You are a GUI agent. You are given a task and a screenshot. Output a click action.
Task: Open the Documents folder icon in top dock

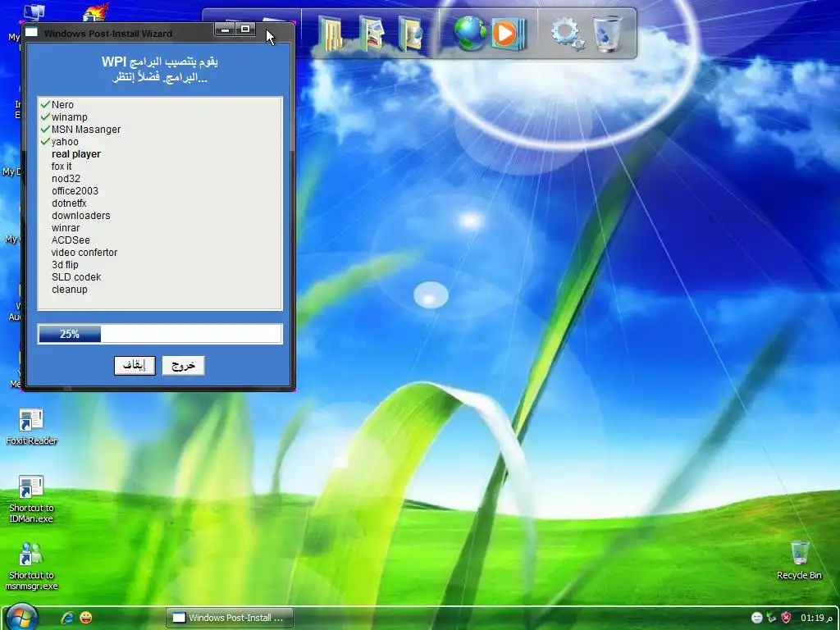pos(331,33)
